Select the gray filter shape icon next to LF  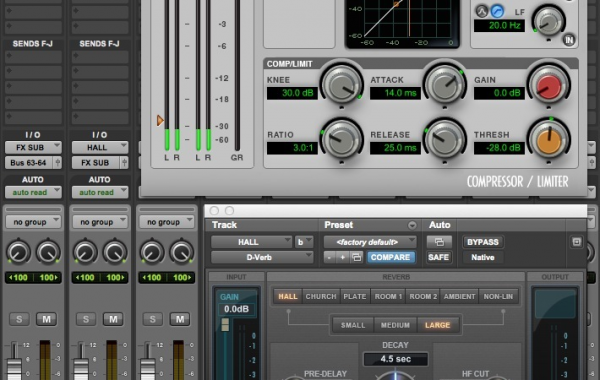point(482,11)
